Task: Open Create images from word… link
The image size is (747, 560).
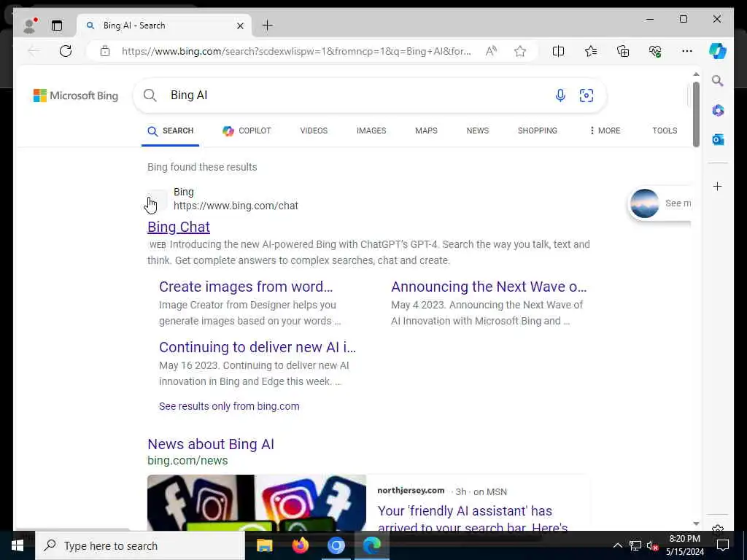Action: coord(246,287)
